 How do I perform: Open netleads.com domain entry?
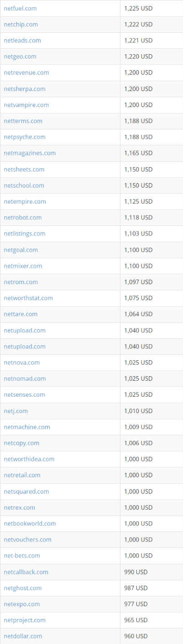tap(22, 40)
